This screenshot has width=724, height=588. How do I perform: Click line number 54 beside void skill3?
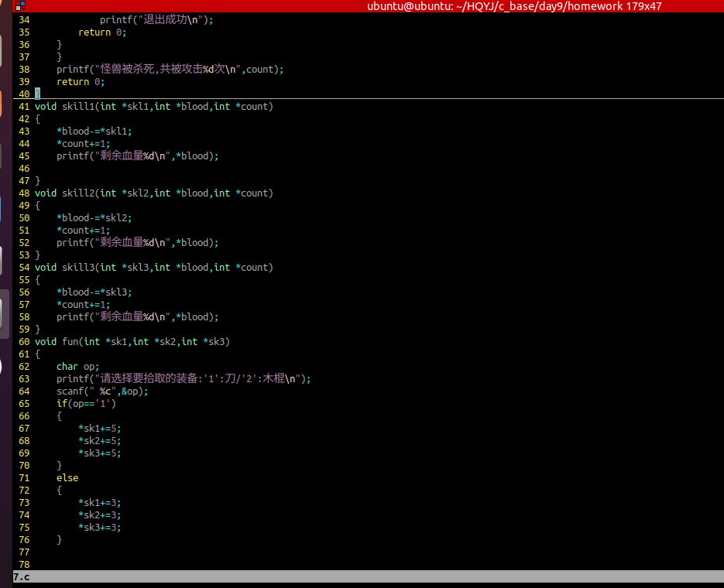pos(23,267)
